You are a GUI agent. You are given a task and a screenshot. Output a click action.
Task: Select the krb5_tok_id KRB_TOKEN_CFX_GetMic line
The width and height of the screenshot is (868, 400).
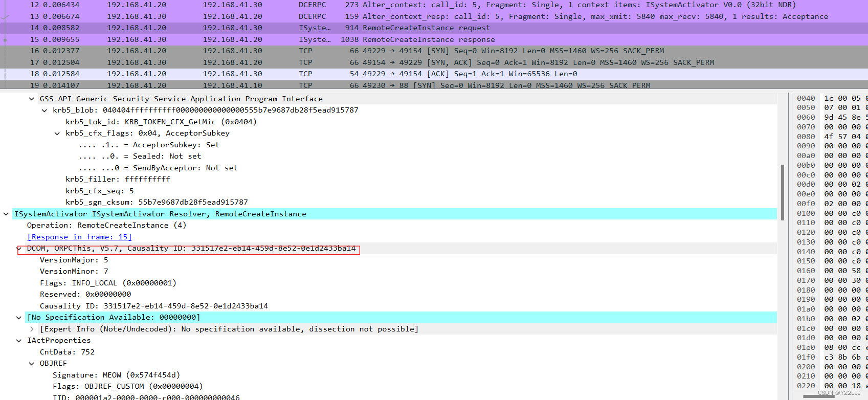(161, 122)
